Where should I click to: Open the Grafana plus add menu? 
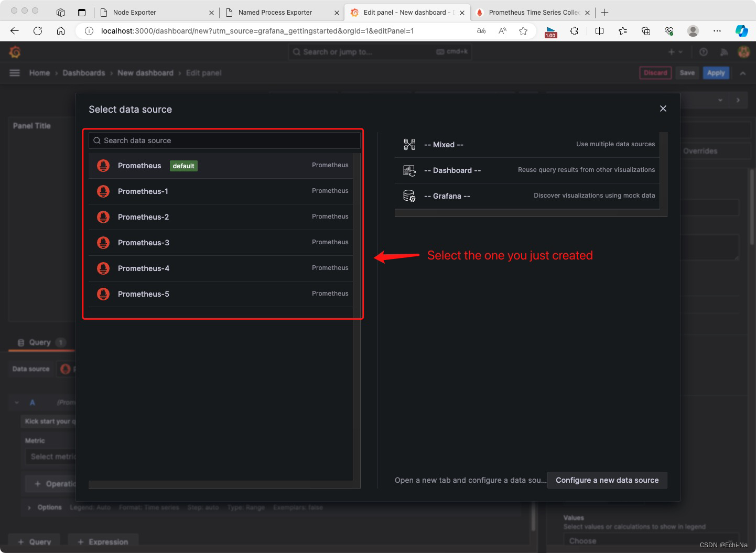tap(675, 52)
